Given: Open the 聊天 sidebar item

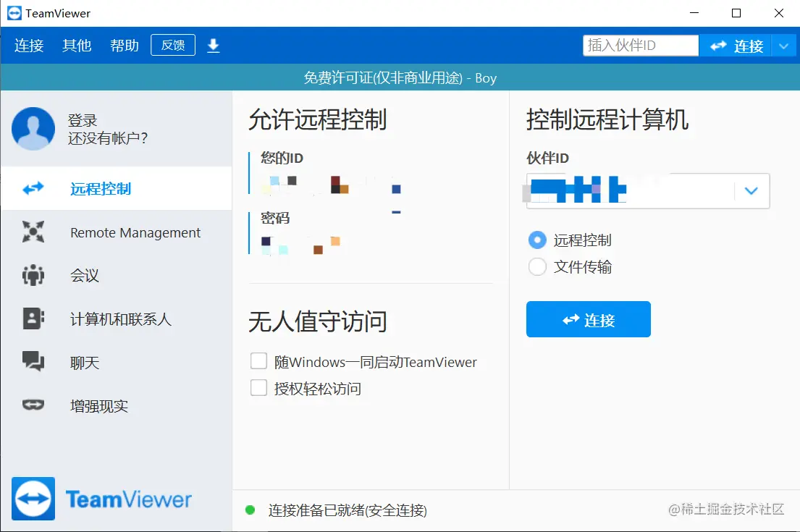Looking at the screenshot, I should point(117,363).
